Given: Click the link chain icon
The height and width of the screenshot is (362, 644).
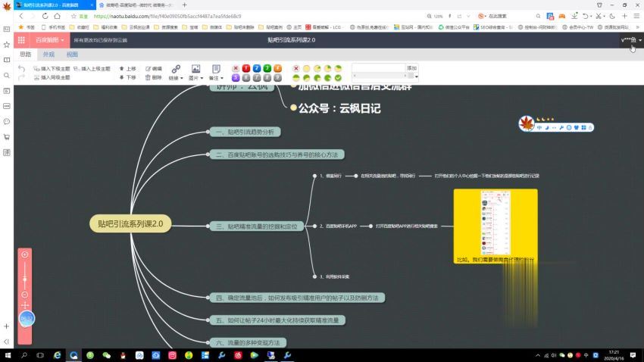Looking at the screenshot, I should tap(176, 69).
